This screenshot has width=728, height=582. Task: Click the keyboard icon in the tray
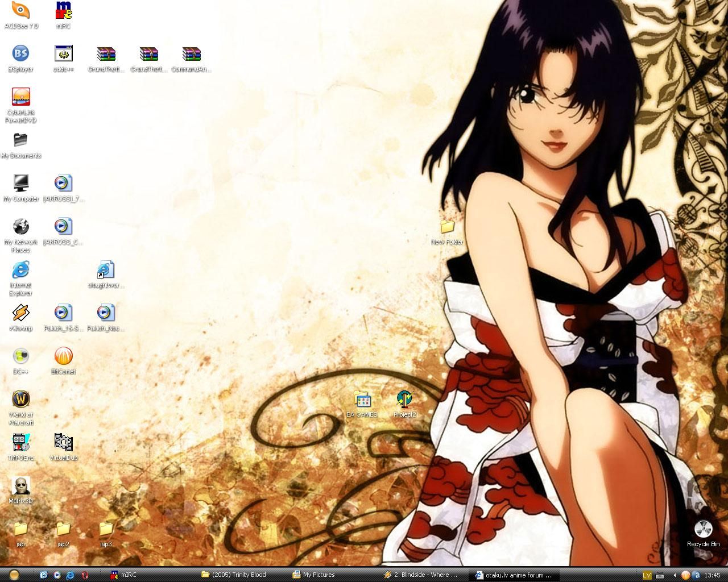click(660, 575)
